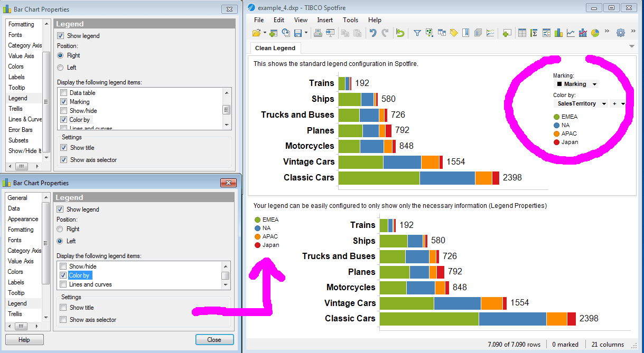Click the Export to presentation icon
Screen dimensions: 644x353
(x=331, y=33)
